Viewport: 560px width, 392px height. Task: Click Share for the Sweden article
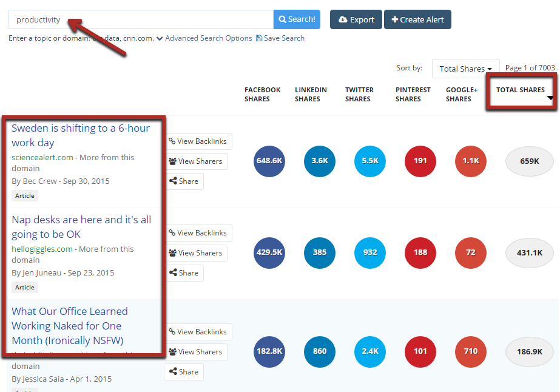pos(184,181)
